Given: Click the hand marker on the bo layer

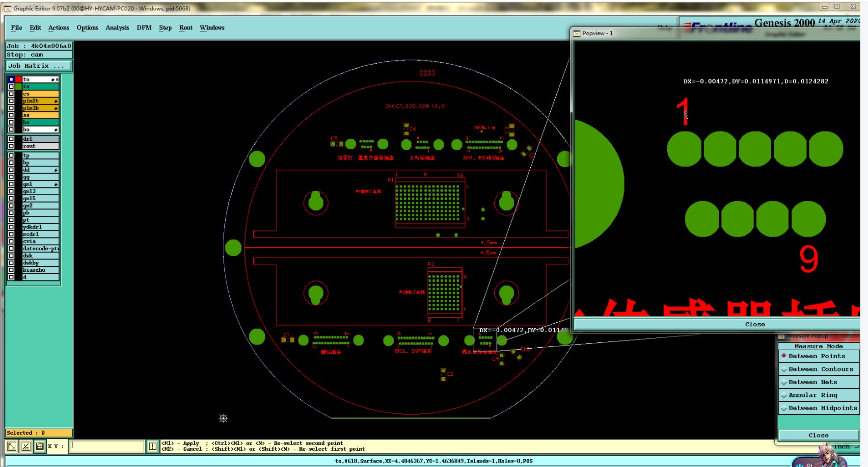Looking at the screenshot, I should tap(56, 130).
